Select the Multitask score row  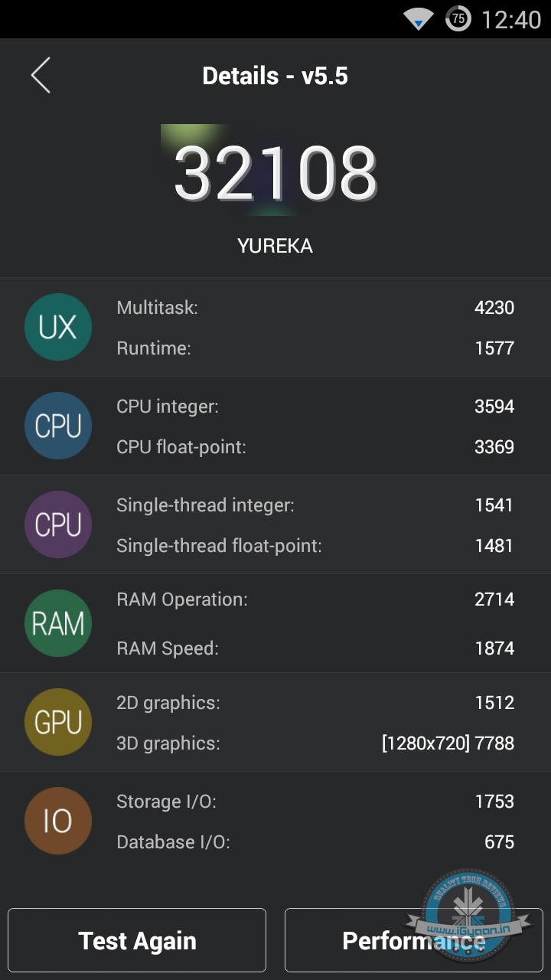(315, 308)
